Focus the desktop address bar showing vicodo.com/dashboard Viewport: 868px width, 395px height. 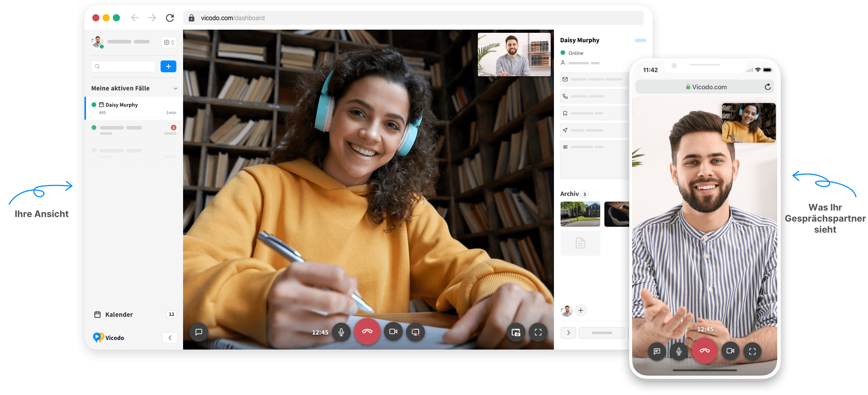413,18
